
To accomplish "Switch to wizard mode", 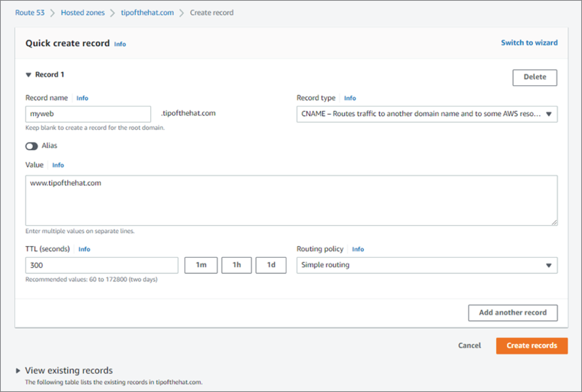I will (x=529, y=43).
